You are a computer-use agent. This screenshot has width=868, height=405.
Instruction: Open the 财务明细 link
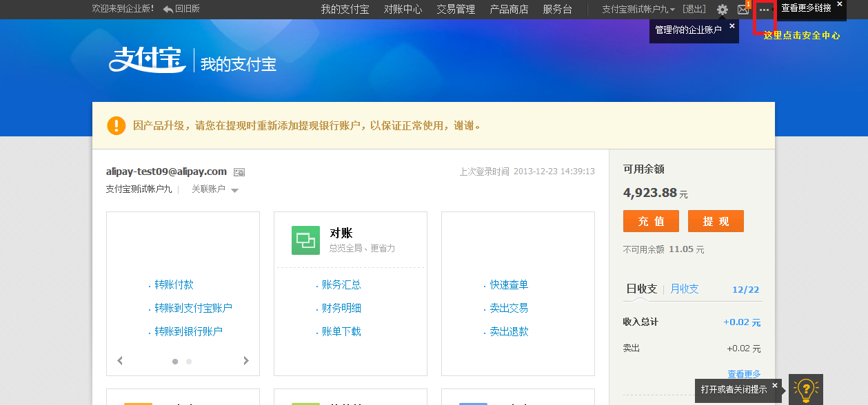click(x=341, y=309)
